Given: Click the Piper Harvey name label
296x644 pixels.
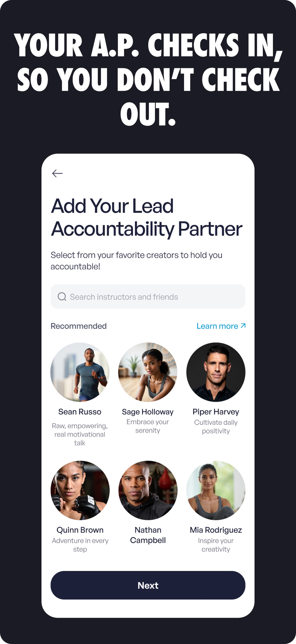Looking at the screenshot, I should coord(216,412).
